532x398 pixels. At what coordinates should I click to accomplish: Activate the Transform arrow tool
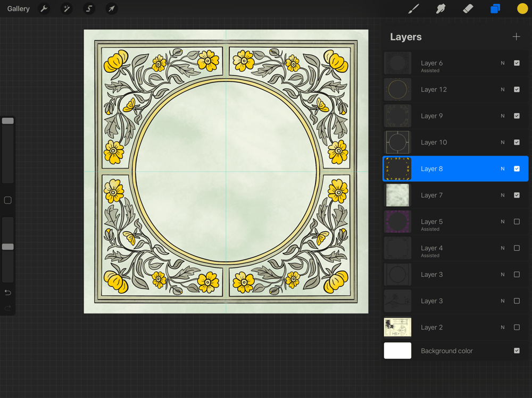pos(112,9)
